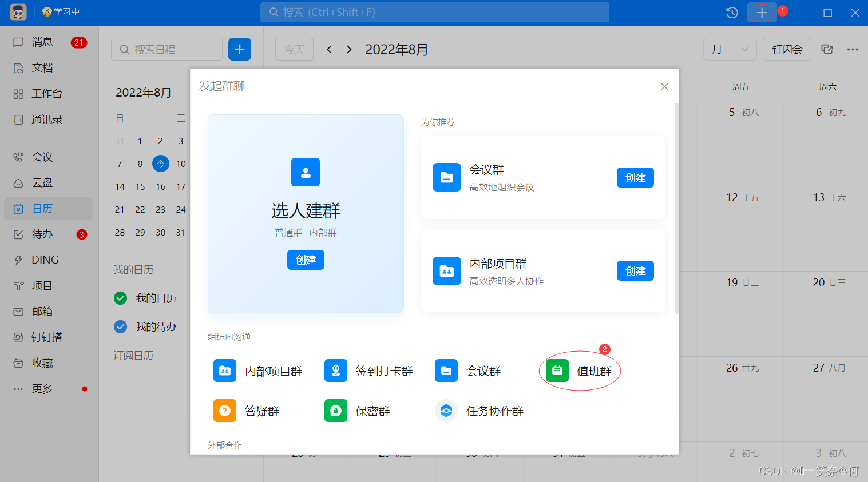Open 项目 in the sidebar
Image resolution: width=868 pixels, height=482 pixels.
click(49, 286)
